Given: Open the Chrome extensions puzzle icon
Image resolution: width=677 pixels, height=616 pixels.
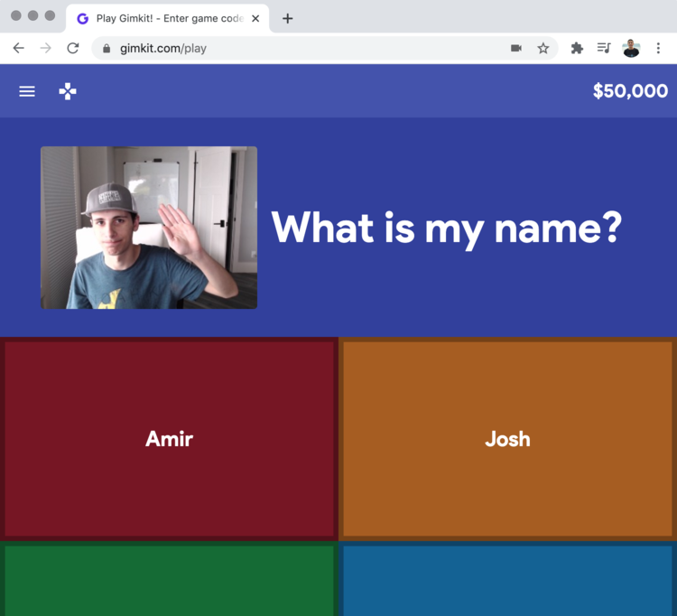Looking at the screenshot, I should point(577,48).
